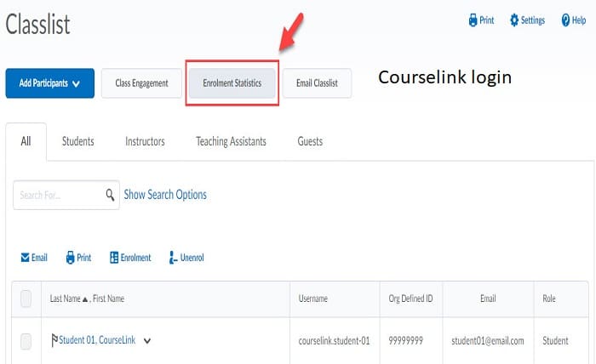This screenshot has height=364, width=596.
Task: Click the envelope Email icon above the table
Action: [x=25, y=258]
